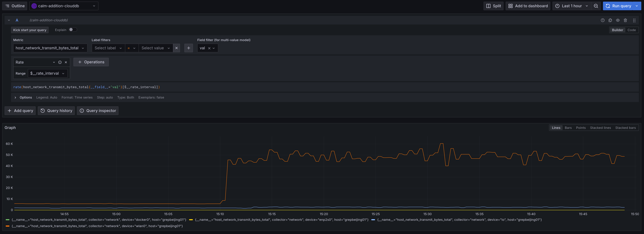Open Query inspector
Image resolution: width=644 pixels, height=234 pixels.
(98, 111)
